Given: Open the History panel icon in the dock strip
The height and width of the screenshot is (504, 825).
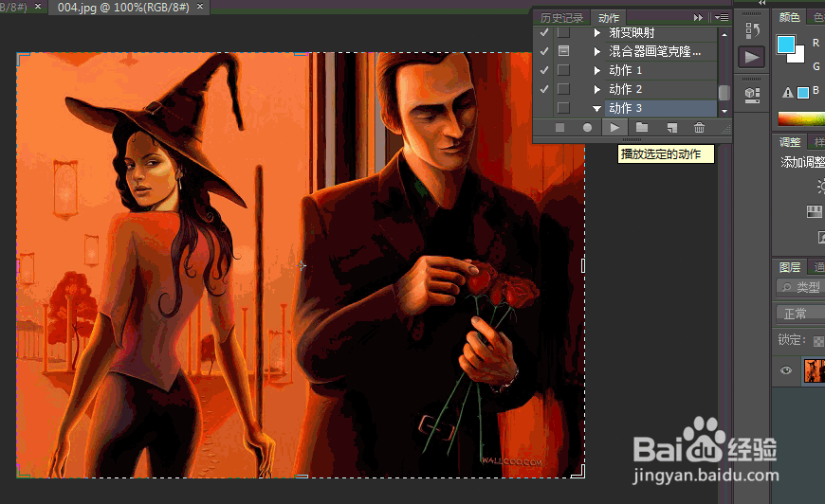Looking at the screenshot, I should (752, 30).
